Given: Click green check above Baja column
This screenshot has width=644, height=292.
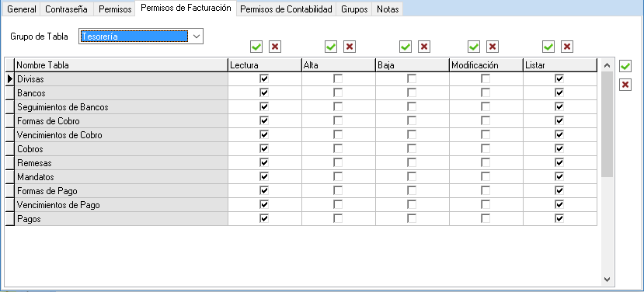Looking at the screenshot, I should 406,47.
